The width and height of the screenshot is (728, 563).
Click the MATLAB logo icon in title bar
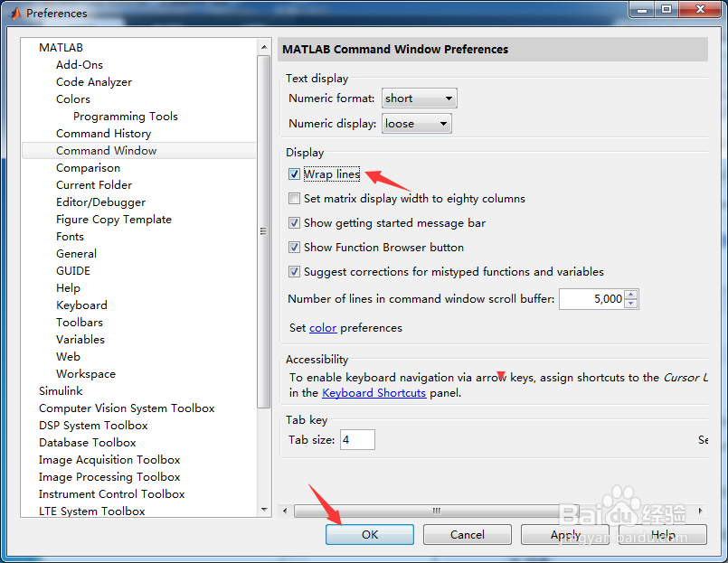tap(15, 13)
